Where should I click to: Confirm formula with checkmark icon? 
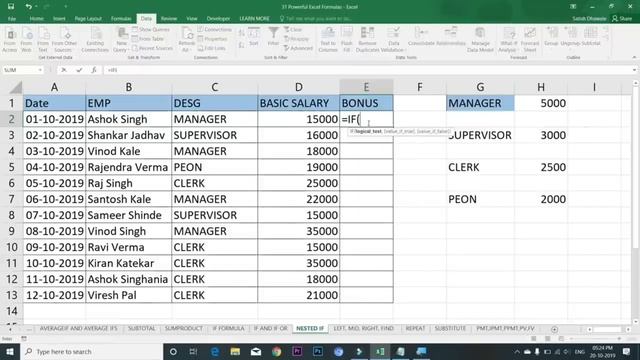(79, 70)
